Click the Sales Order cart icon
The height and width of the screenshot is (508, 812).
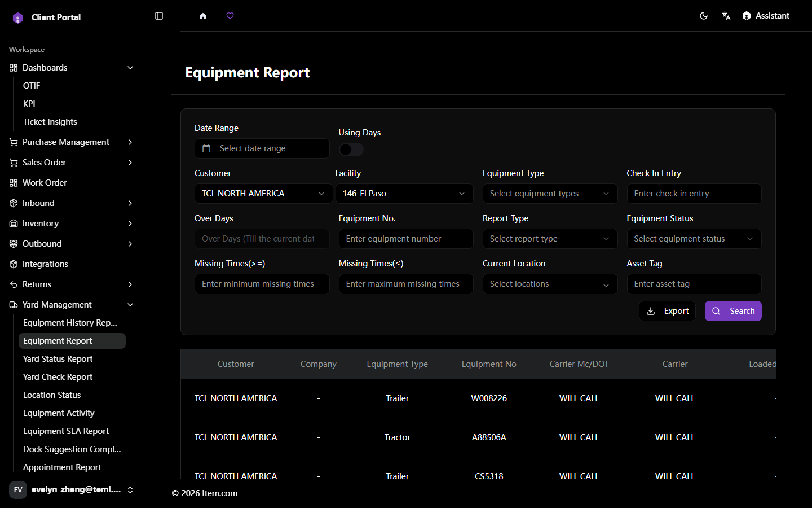tap(14, 163)
